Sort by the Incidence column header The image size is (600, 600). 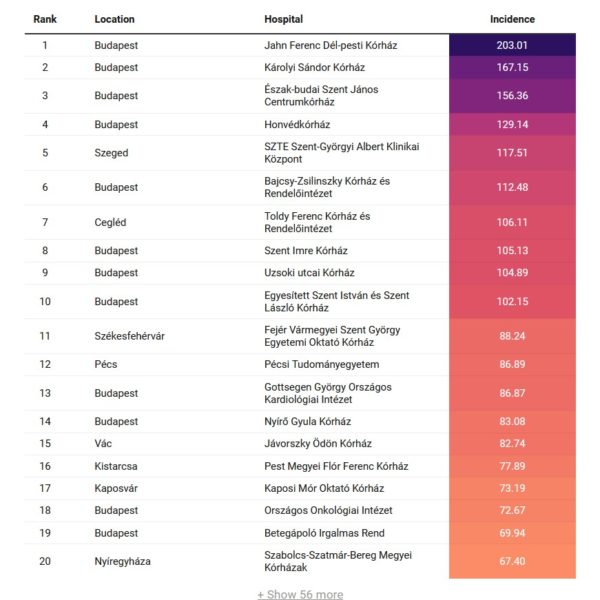point(512,19)
